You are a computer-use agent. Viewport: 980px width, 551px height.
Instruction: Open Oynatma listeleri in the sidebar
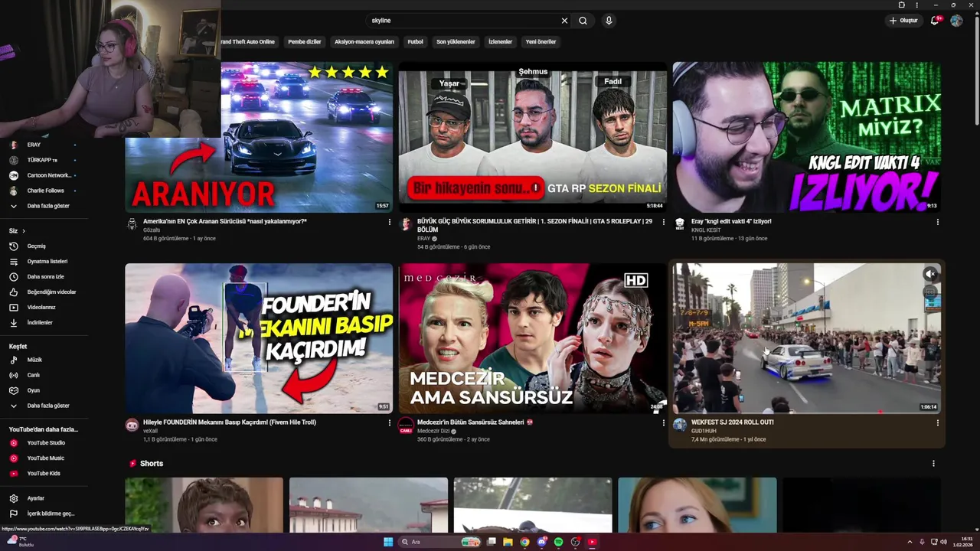(44, 262)
